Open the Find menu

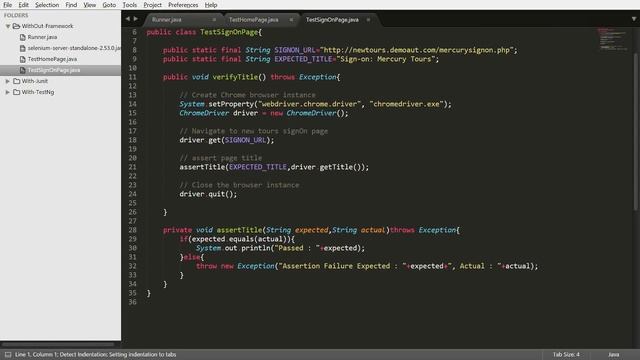[x=71, y=5]
